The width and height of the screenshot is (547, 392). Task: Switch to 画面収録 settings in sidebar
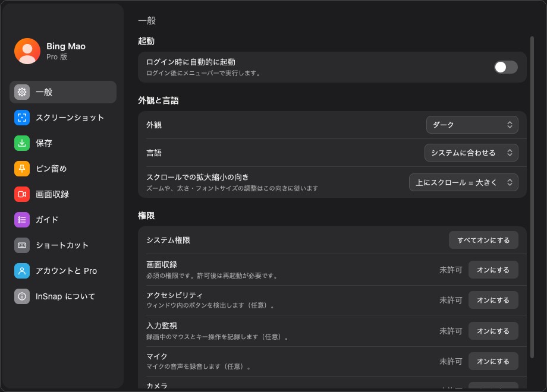pos(63,194)
